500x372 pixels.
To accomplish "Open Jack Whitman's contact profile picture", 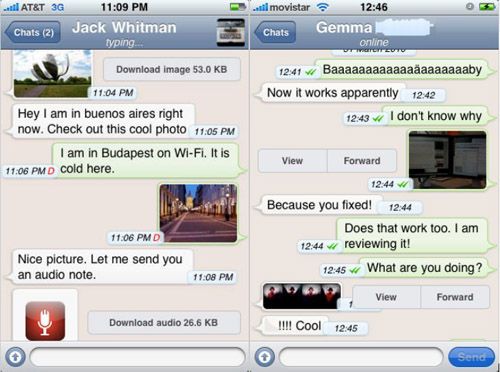I will (231, 32).
